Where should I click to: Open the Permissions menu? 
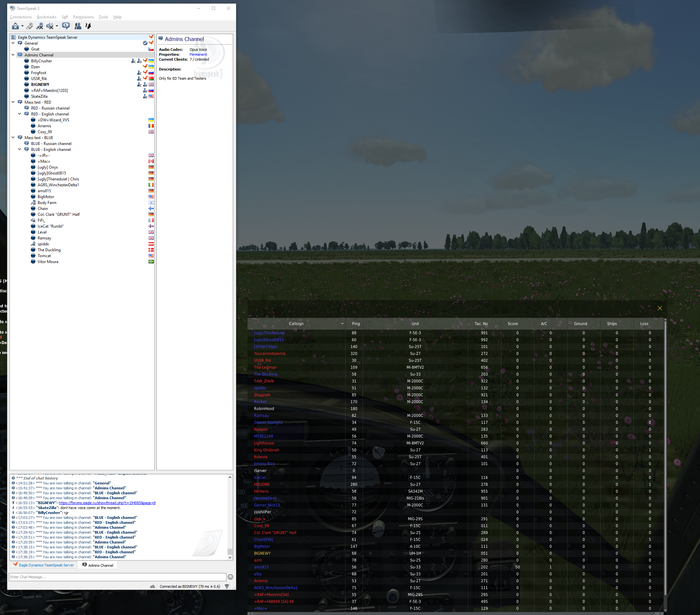(83, 17)
